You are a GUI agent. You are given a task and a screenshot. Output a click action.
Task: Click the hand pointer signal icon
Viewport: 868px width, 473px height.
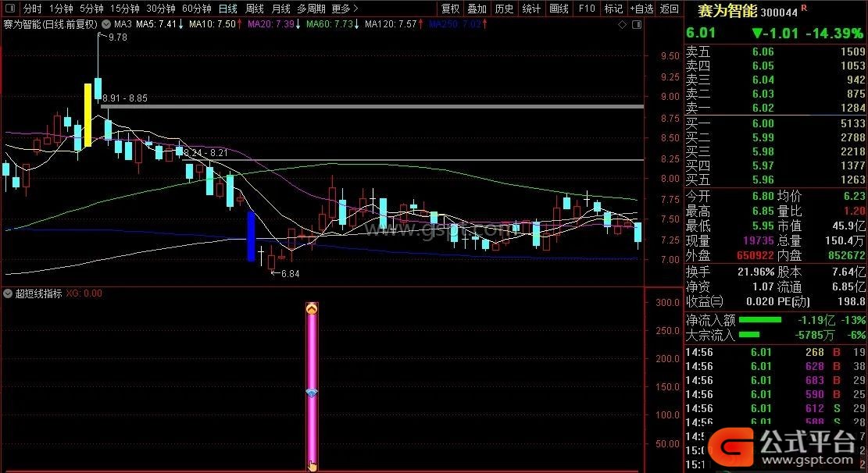click(313, 466)
